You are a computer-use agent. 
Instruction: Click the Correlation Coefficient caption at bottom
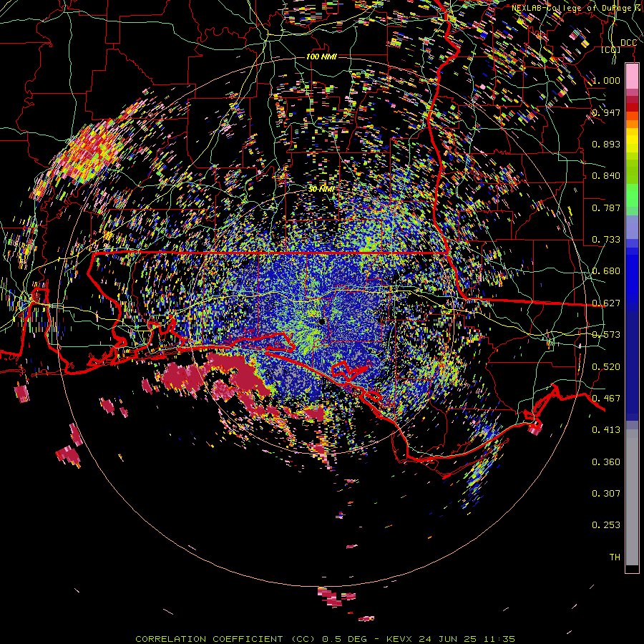(x=326, y=639)
